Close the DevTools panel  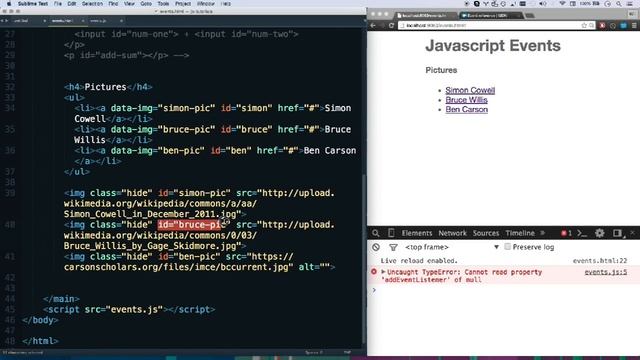[x=632, y=233]
